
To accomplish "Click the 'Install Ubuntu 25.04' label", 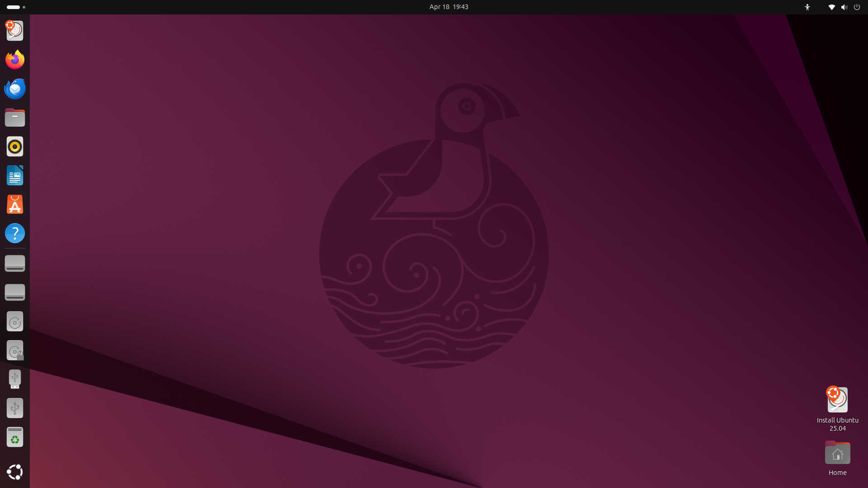I will coord(837,424).
